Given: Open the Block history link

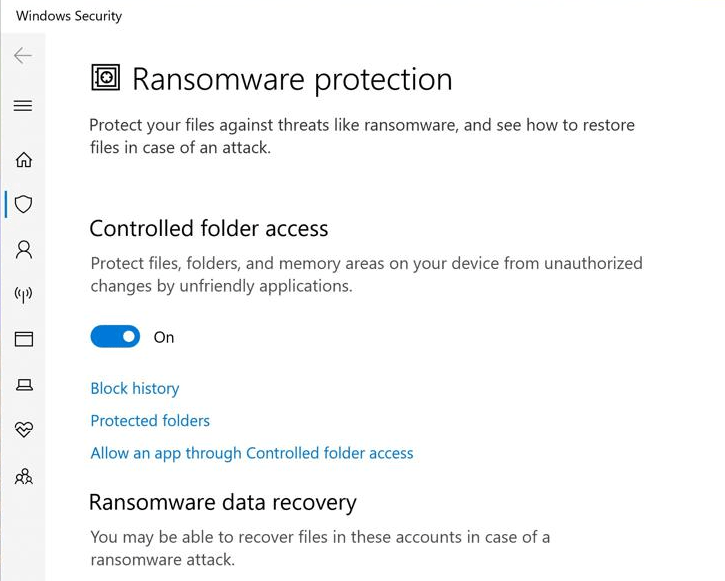Looking at the screenshot, I should [x=135, y=388].
